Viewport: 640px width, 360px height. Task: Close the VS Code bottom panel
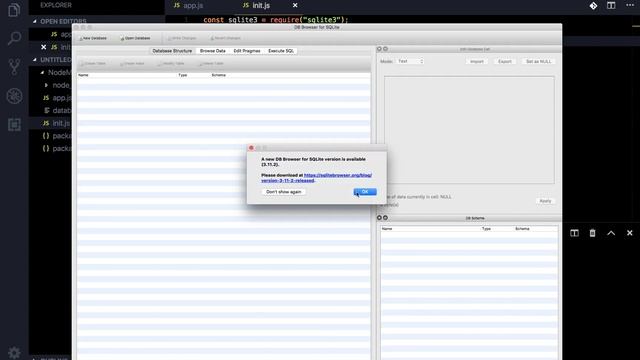[x=629, y=233]
